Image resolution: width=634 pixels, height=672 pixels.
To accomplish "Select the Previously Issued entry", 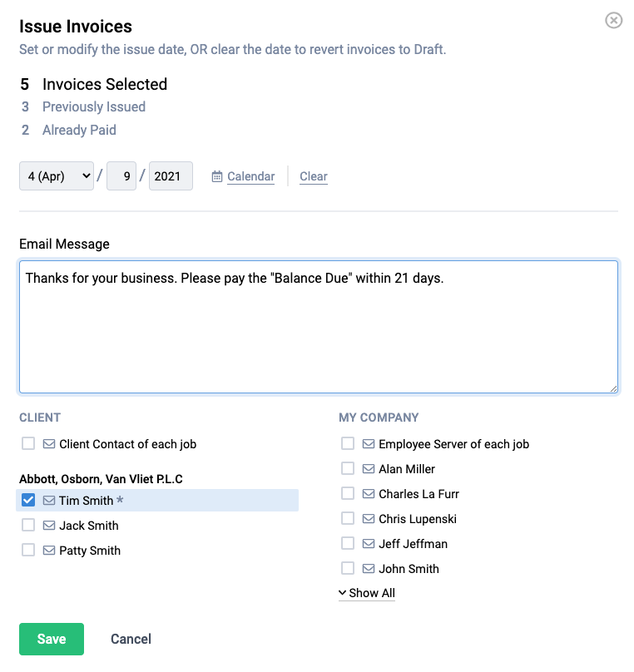I will click(x=93, y=106).
